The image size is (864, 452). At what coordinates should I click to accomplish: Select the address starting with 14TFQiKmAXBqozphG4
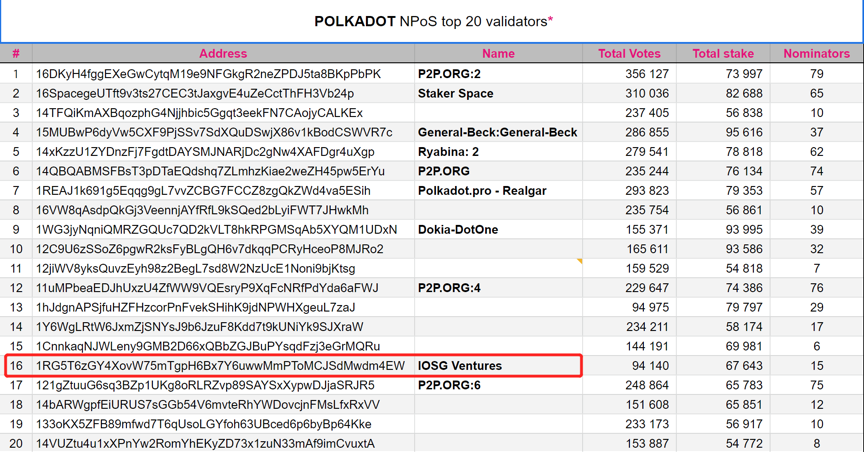click(x=199, y=113)
